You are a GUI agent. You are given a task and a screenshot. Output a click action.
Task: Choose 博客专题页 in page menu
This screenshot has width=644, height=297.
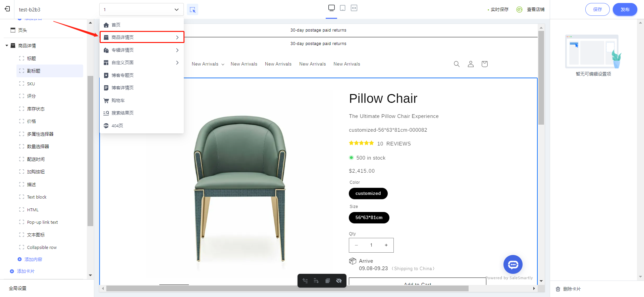pyautogui.click(x=142, y=75)
